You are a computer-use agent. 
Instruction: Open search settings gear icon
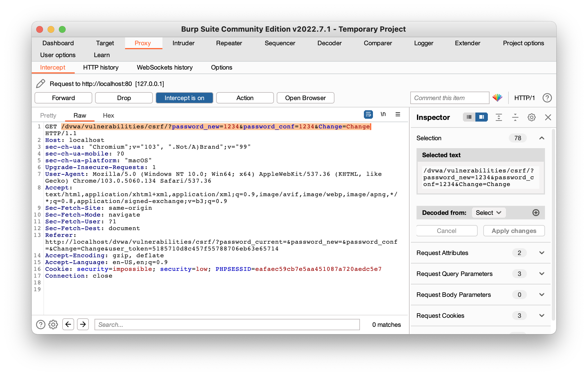[53, 325]
